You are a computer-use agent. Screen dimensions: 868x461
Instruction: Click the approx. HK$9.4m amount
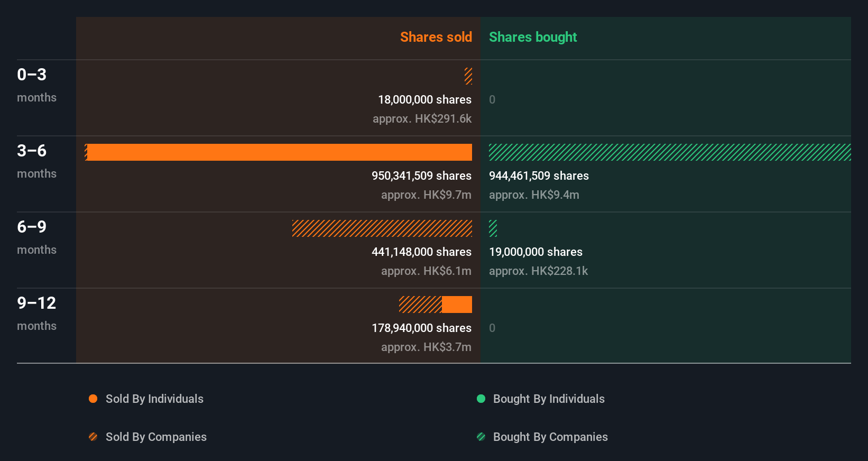tap(534, 195)
